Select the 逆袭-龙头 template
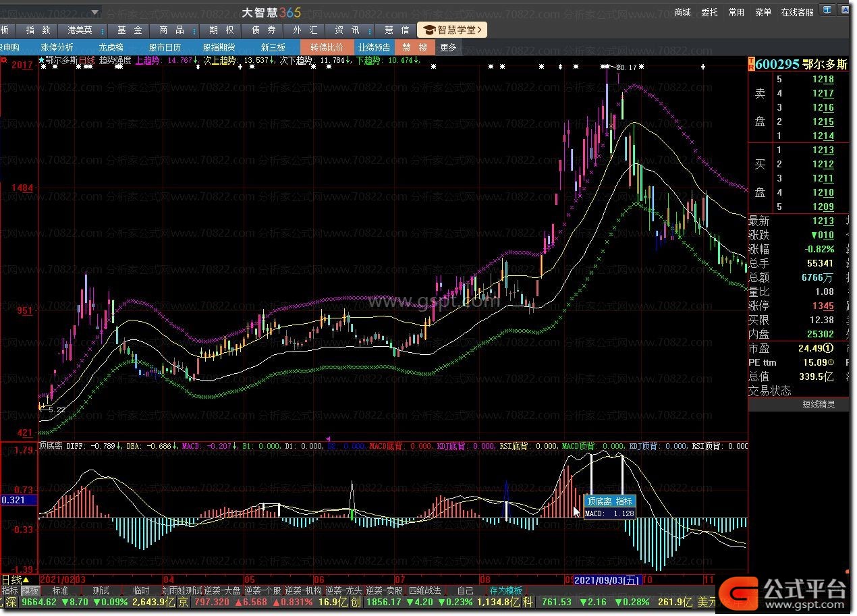The height and width of the screenshot is (616, 857). pos(343,590)
